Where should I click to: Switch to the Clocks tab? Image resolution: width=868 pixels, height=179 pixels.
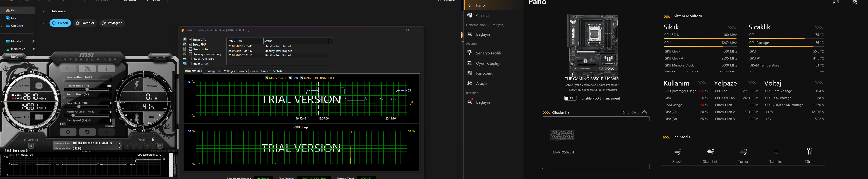254,71
